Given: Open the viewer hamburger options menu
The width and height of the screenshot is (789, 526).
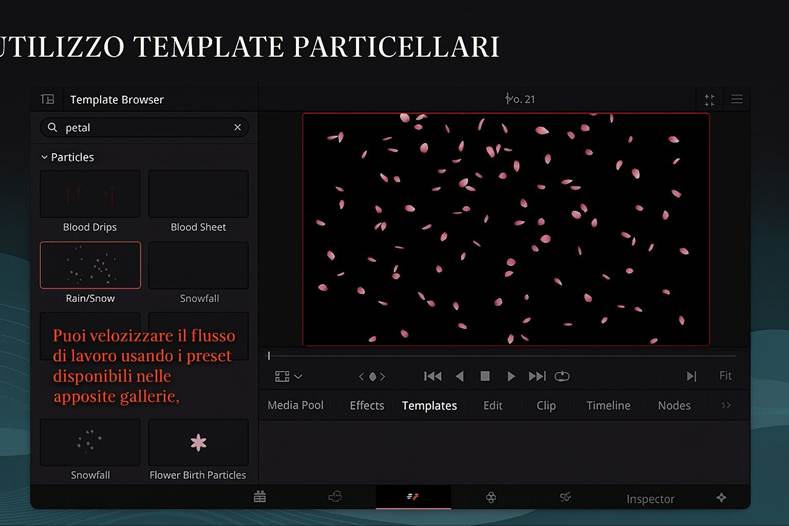Looking at the screenshot, I should 737,99.
